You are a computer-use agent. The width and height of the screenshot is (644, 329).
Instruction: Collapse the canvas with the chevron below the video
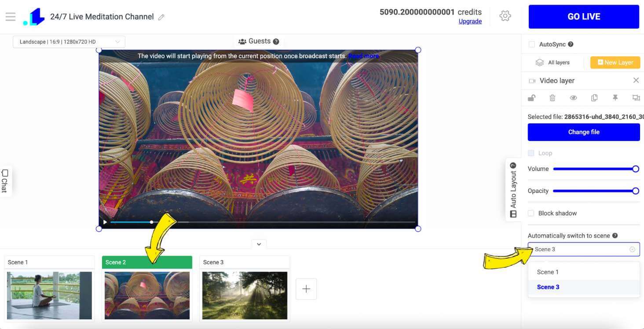259,244
